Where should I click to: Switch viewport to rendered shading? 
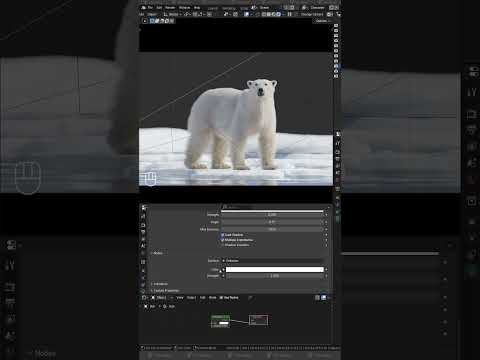pos(278,14)
